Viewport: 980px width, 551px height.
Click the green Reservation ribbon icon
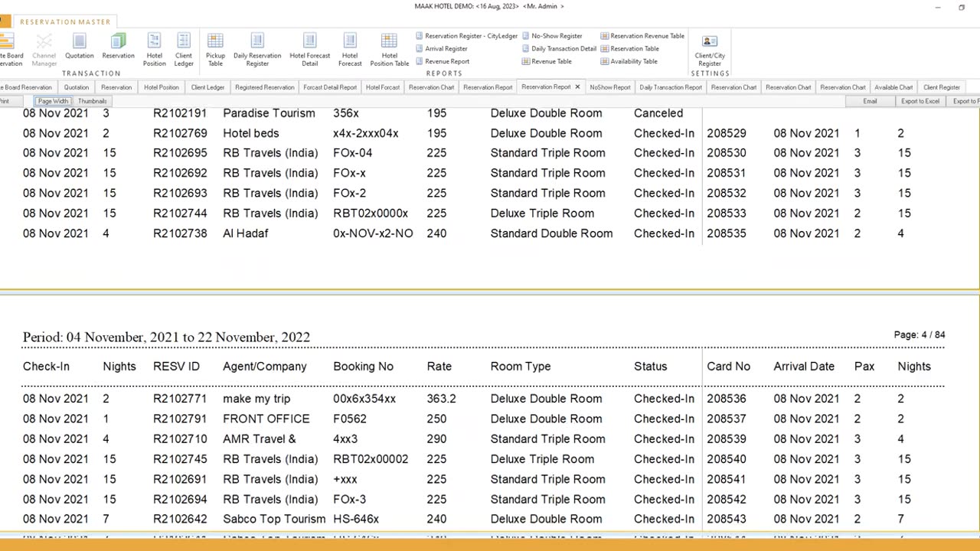tap(118, 47)
